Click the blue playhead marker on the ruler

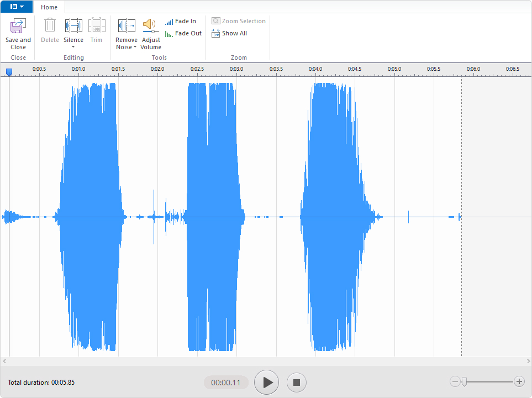coord(9,72)
